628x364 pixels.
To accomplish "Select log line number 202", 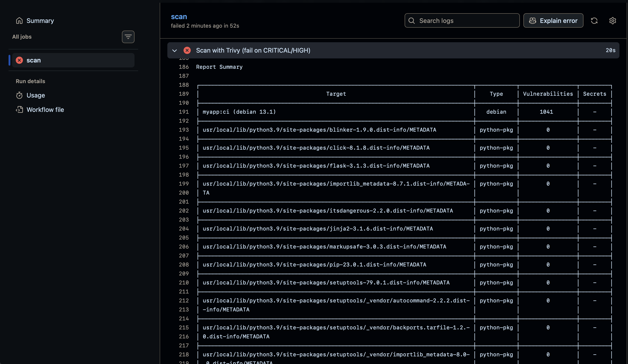I will [184, 211].
